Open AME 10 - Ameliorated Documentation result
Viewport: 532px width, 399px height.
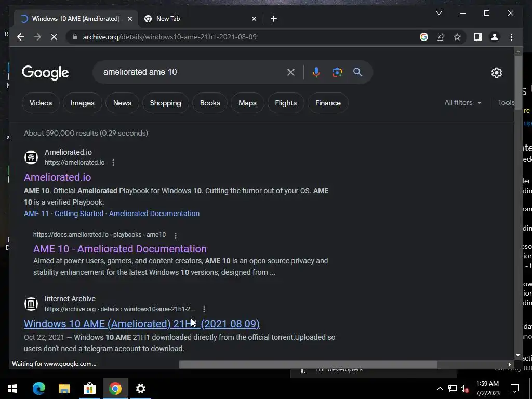(120, 249)
